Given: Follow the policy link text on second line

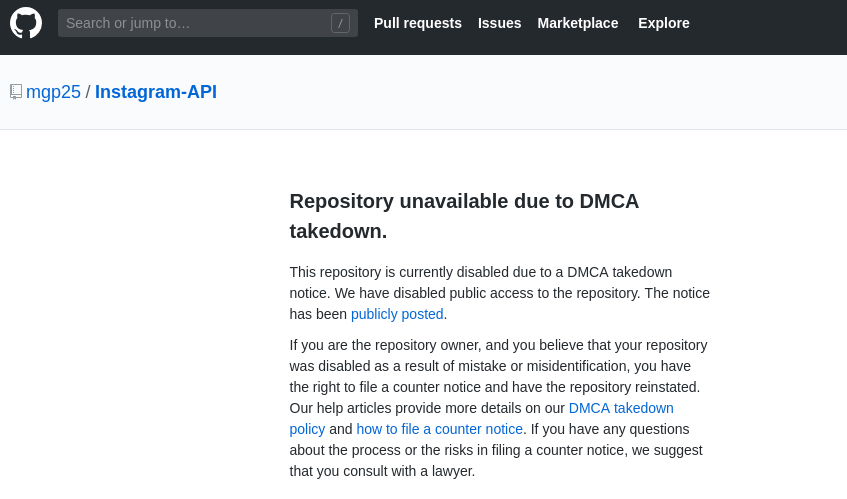Looking at the screenshot, I should click(x=307, y=429).
